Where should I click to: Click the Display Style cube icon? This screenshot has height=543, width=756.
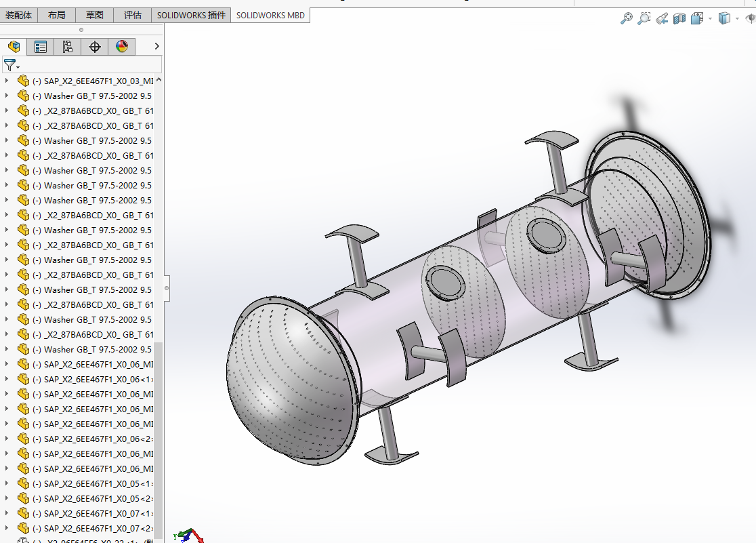pyautogui.click(x=724, y=18)
